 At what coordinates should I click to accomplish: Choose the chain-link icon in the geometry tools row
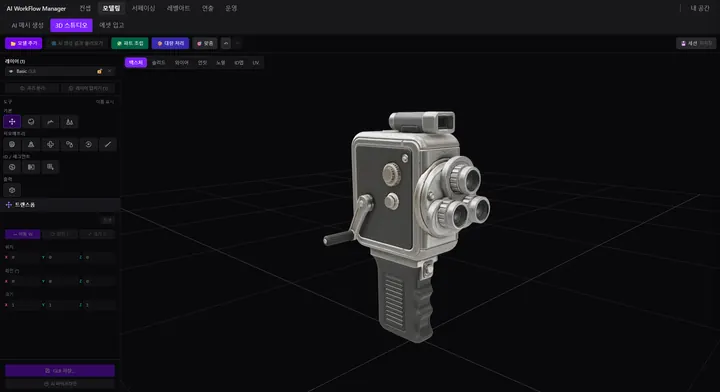pos(69,144)
